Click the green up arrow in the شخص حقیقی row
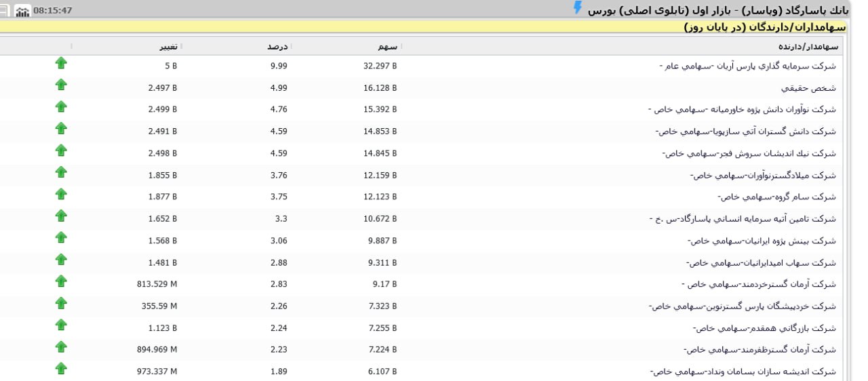The image size is (868, 381). click(x=61, y=85)
